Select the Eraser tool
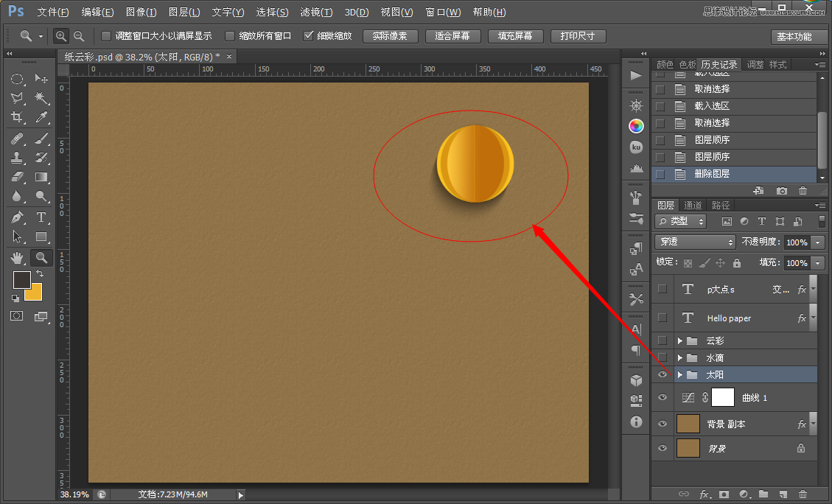832x504 pixels. [17, 177]
